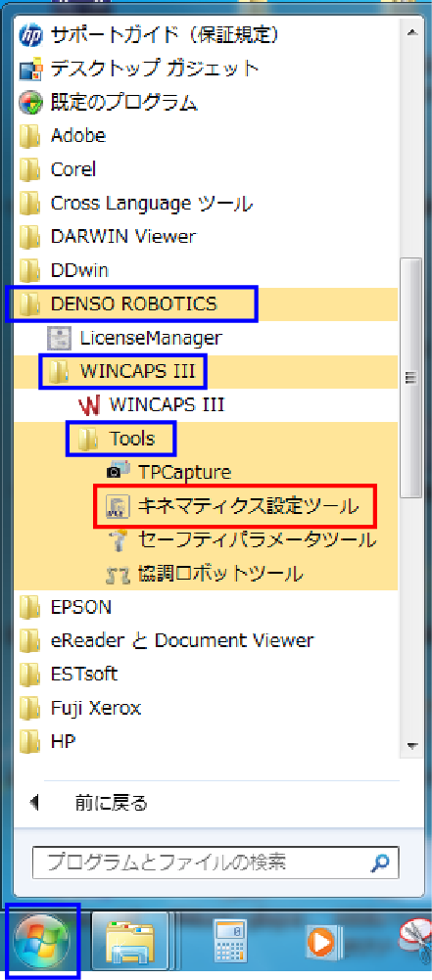Click the プログラムとファイルの検索 search field
This screenshot has height=980, width=432.
point(216,863)
